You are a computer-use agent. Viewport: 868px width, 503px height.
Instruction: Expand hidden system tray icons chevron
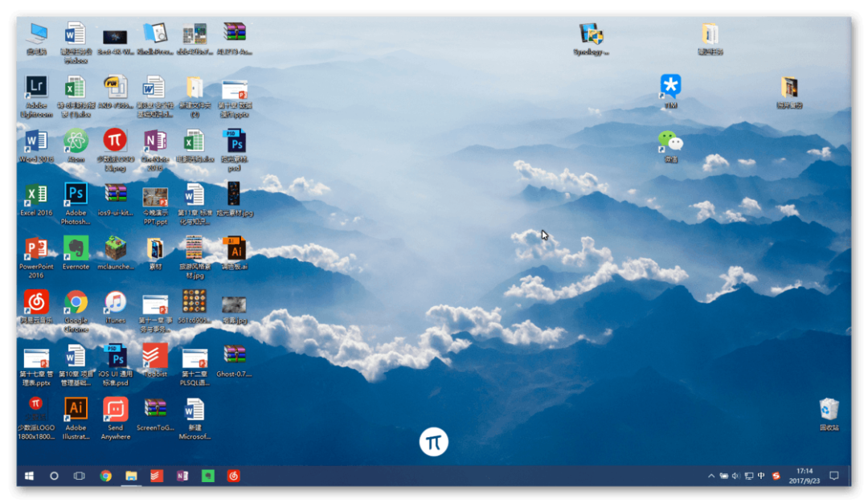710,476
